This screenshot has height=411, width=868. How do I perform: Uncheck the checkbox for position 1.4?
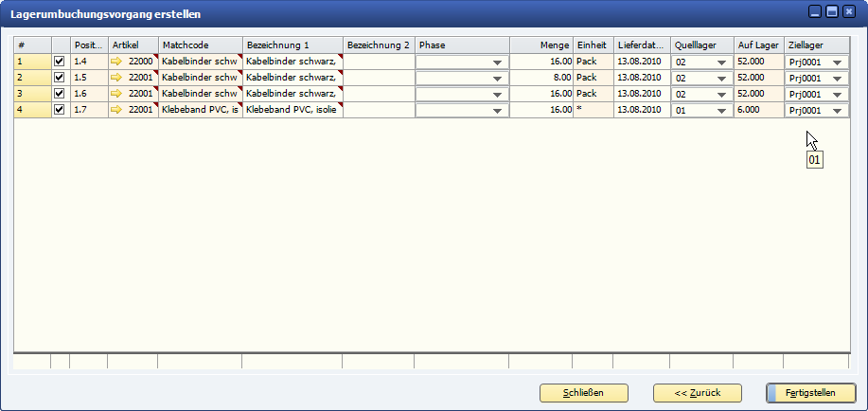(60, 62)
